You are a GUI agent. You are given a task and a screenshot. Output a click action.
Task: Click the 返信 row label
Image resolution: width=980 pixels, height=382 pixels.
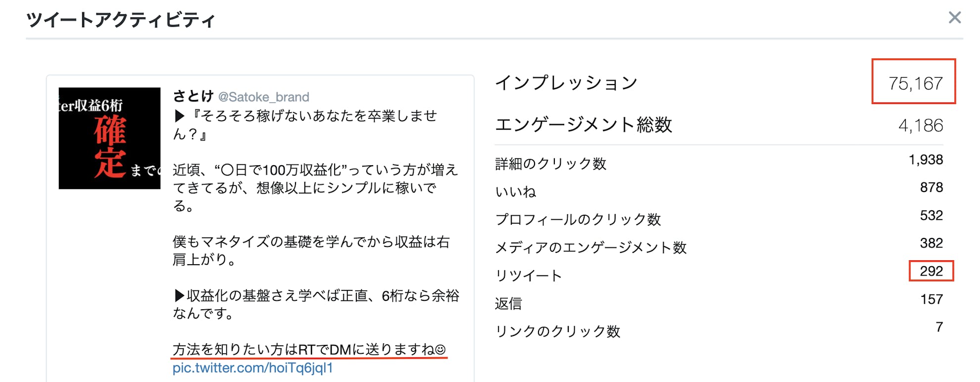click(508, 303)
